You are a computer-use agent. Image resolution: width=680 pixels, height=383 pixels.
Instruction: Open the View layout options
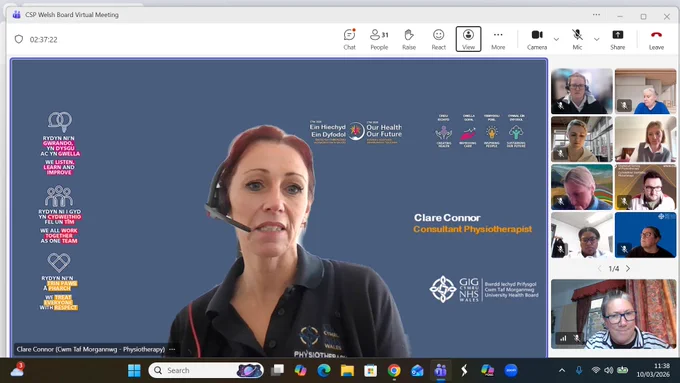(468, 39)
